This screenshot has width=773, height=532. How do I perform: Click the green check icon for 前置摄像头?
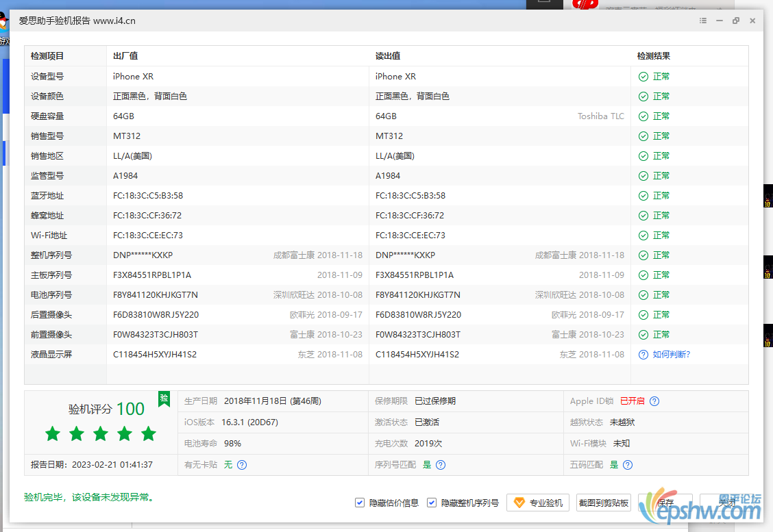click(x=643, y=335)
